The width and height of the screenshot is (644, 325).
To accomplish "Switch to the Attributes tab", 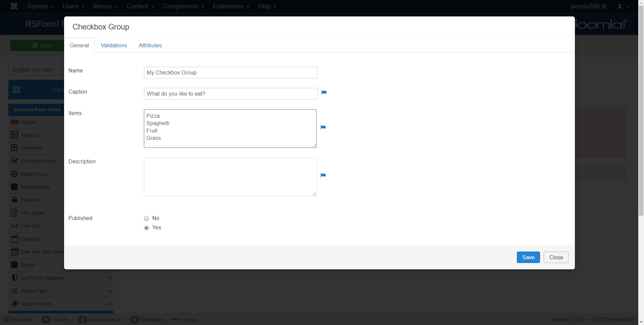I will coord(150,46).
